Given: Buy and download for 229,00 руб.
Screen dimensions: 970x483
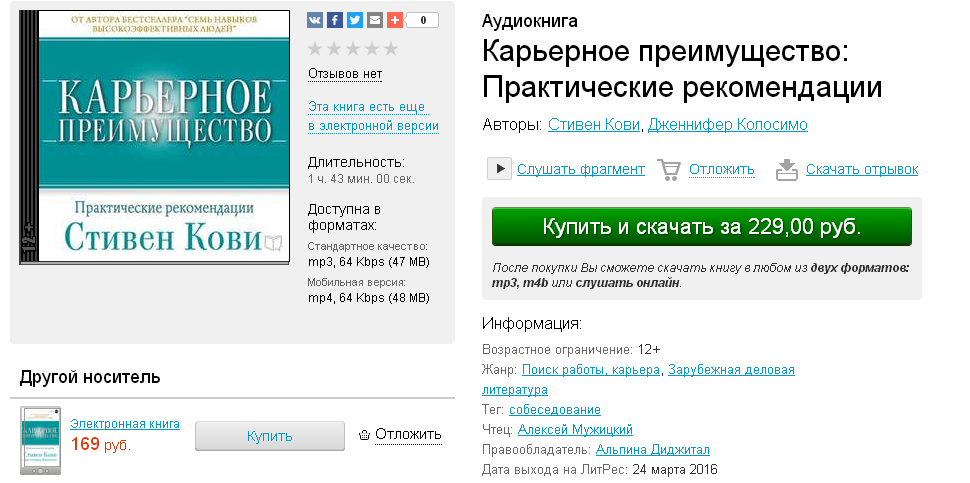Looking at the screenshot, I should pos(702,226).
